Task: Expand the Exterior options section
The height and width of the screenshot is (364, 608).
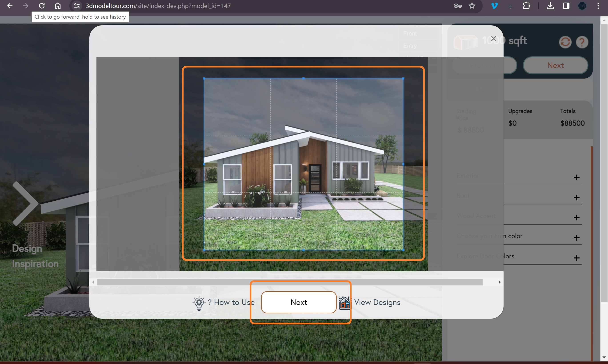Action: 576,177
